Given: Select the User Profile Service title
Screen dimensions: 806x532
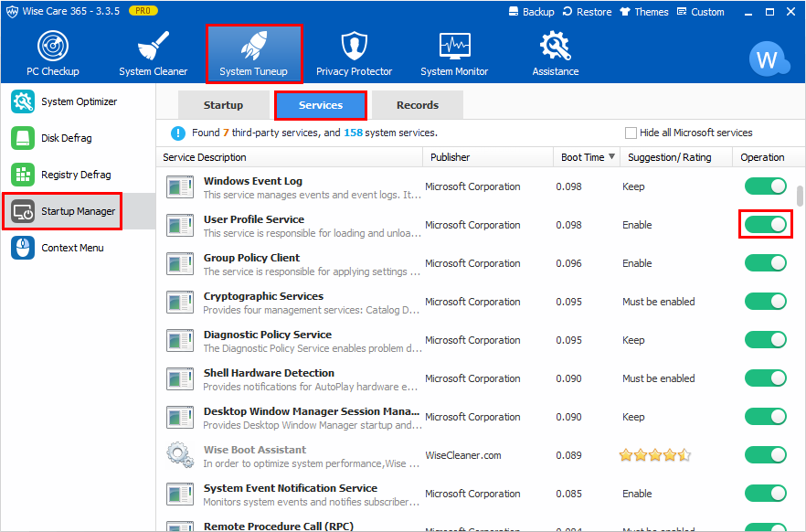Looking at the screenshot, I should click(254, 219).
